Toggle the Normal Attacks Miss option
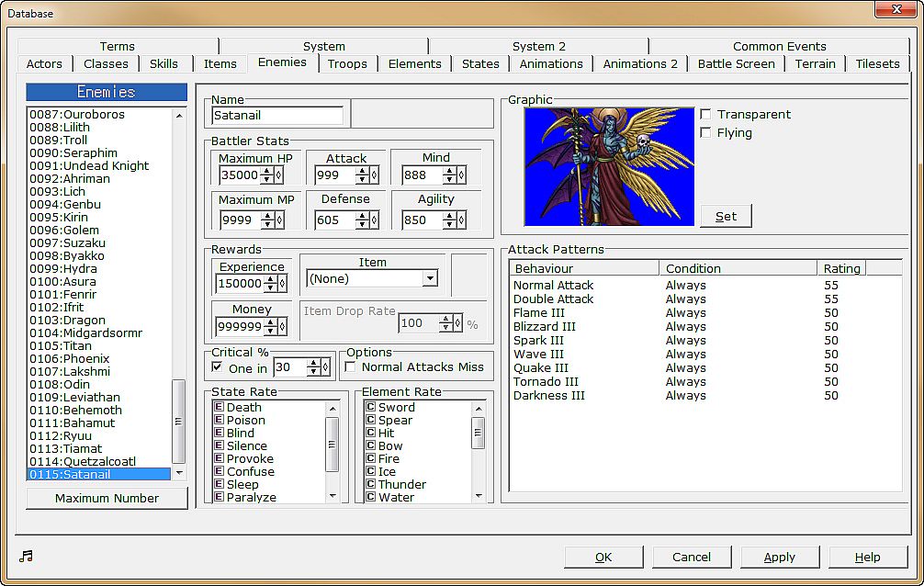Screen dimensions: 924x586 tap(351, 367)
